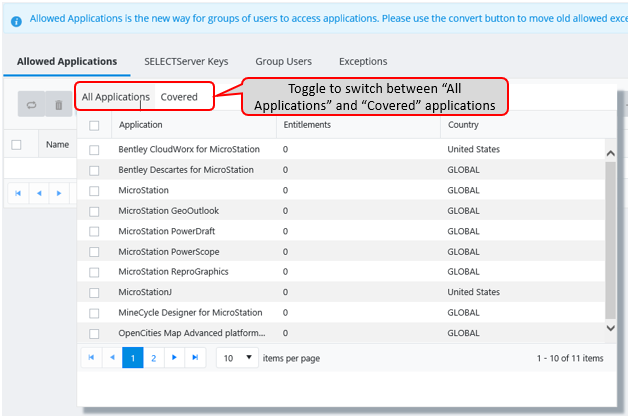Open the SELECTServer Keys tab
This screenshot has height=418, width=630.
point(186,61)
